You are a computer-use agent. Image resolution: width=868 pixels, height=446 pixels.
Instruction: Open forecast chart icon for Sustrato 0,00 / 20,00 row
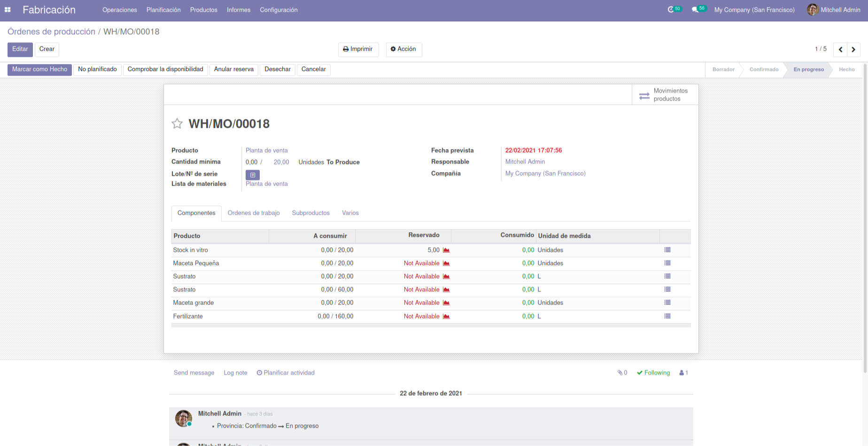[x=446, y=276]
